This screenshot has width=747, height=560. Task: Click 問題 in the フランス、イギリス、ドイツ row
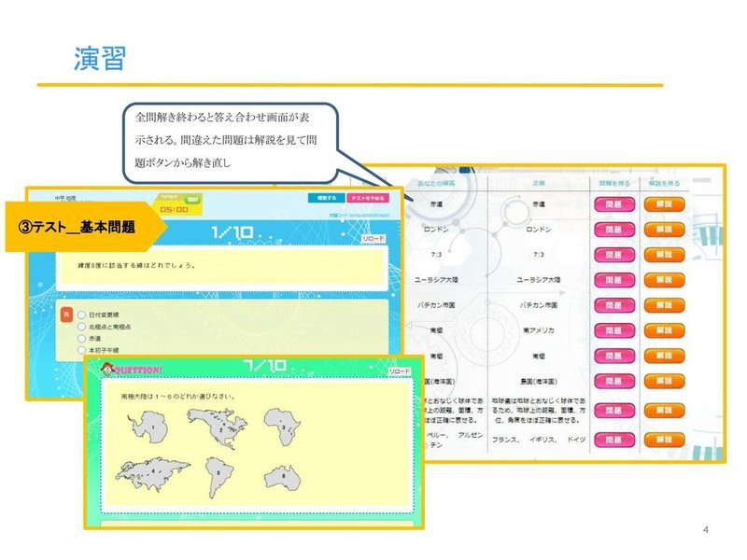[x=614, y=441]
